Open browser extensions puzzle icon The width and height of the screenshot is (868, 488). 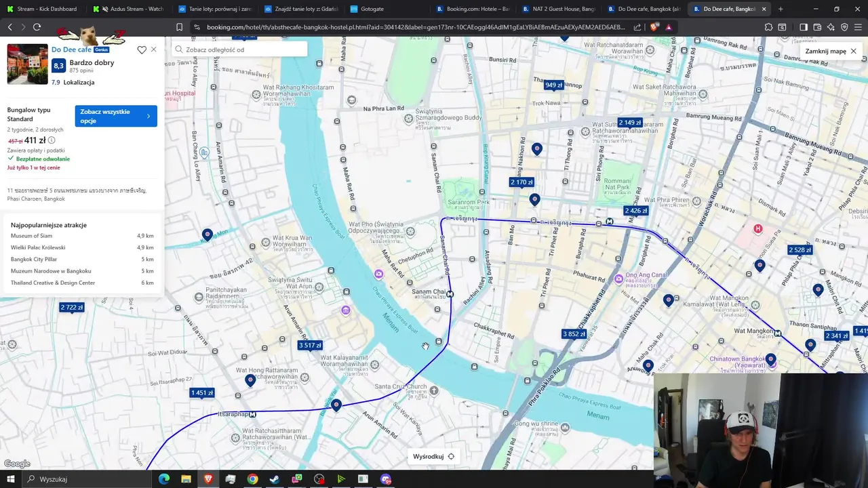coord(768,27)
